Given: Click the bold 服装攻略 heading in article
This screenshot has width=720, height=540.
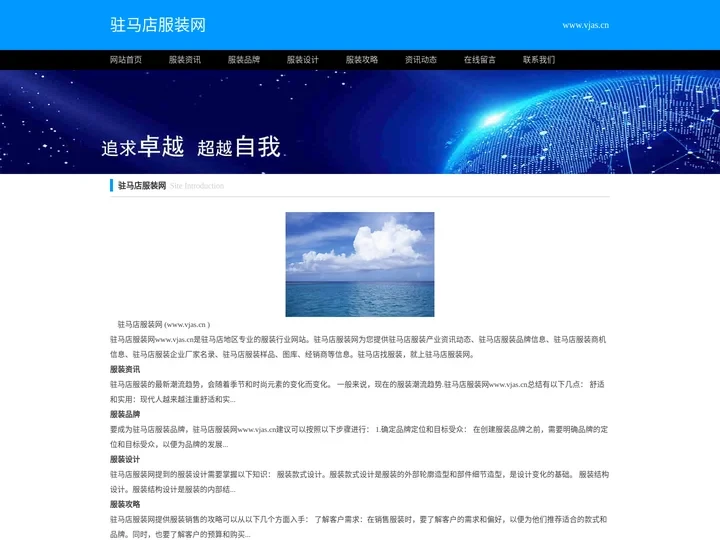Looking at the screenshot, I should [125, 504].
